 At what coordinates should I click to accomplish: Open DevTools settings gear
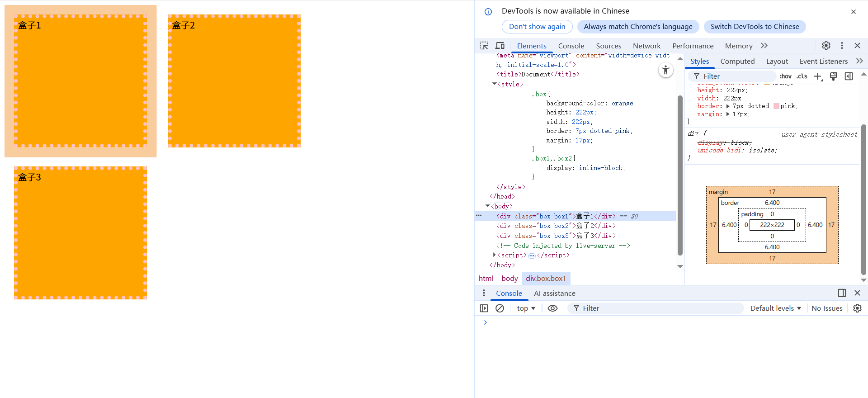[826, 46]
